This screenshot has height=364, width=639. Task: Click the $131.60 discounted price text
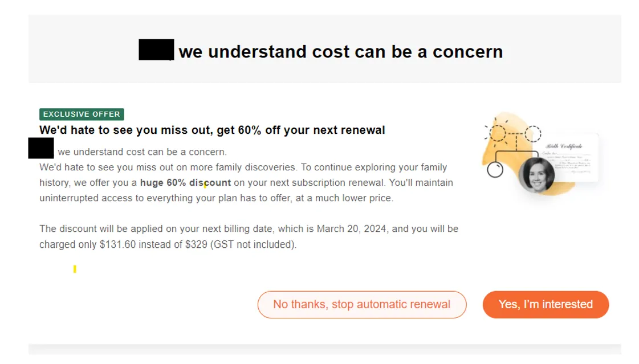(117, 245)
